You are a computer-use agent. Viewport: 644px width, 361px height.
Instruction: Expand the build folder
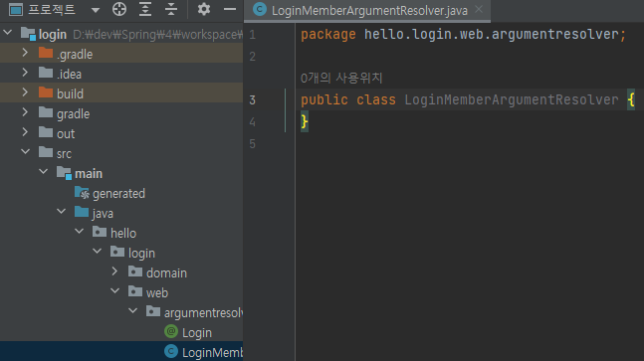[25, 92]
